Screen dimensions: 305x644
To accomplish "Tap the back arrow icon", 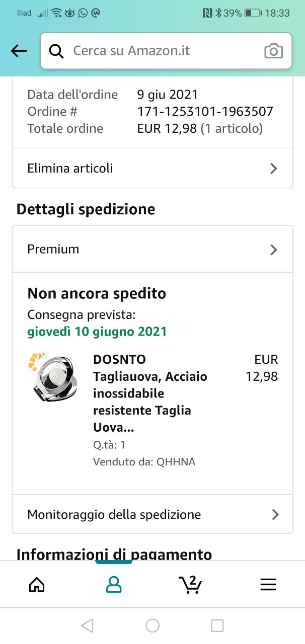I will pos(19,51).
